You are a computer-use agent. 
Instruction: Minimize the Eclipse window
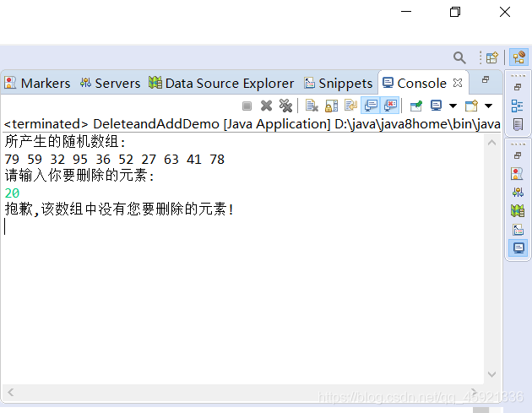point(406,12)
